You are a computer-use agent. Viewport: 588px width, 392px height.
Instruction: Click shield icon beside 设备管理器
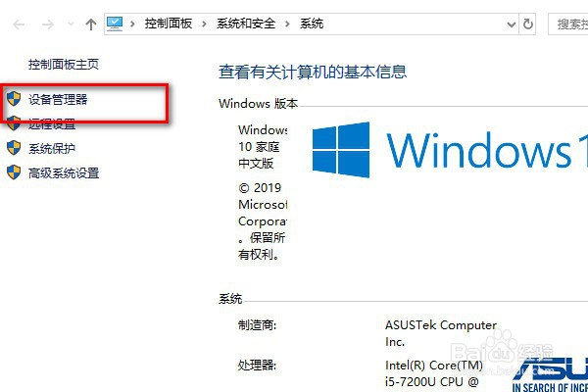point(14,99)
